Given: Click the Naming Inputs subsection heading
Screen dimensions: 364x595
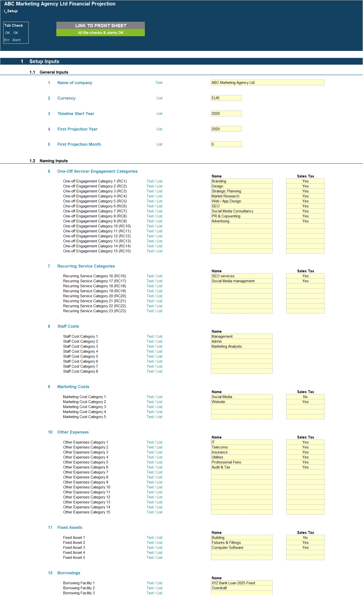Looking at the screenshot, I should (54, 161).
